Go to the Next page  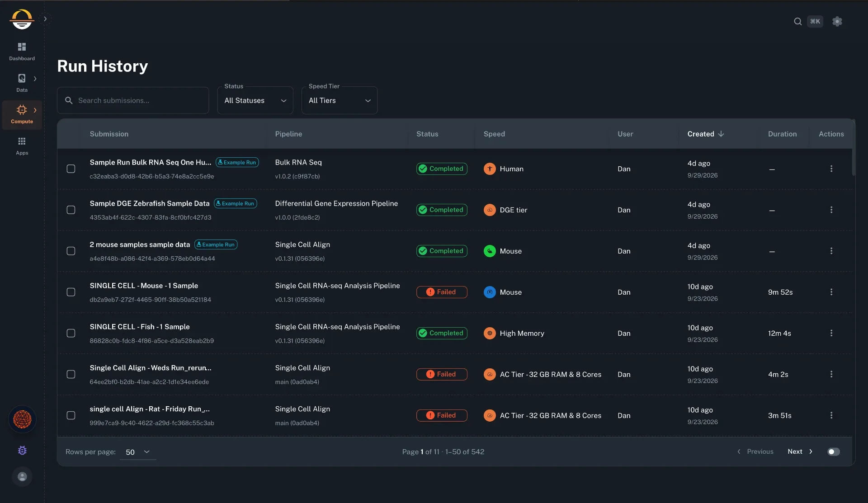[800, 451]
